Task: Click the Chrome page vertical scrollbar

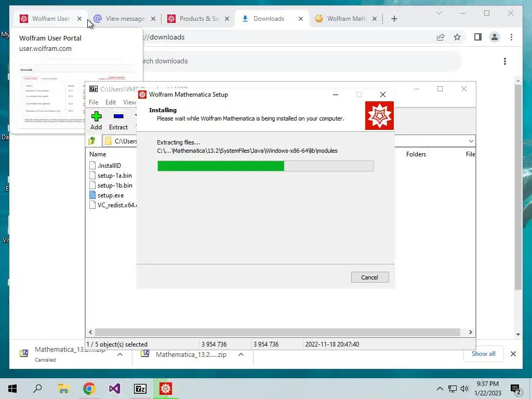Action: [x=518, y=187]
